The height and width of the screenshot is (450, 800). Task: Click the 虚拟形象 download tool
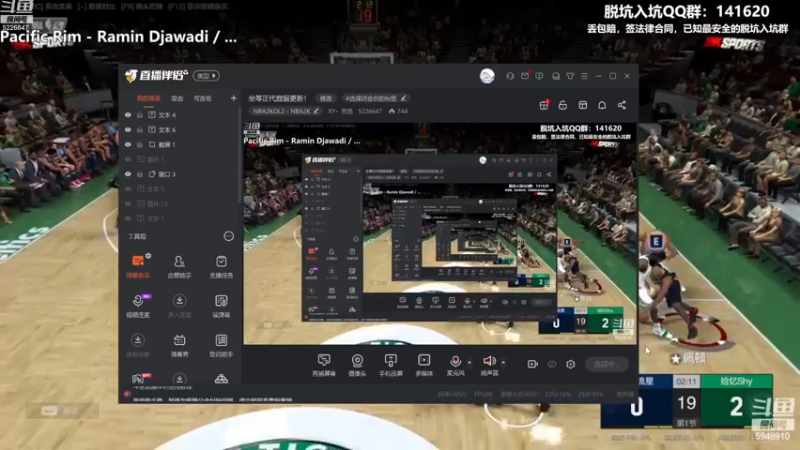138,345
